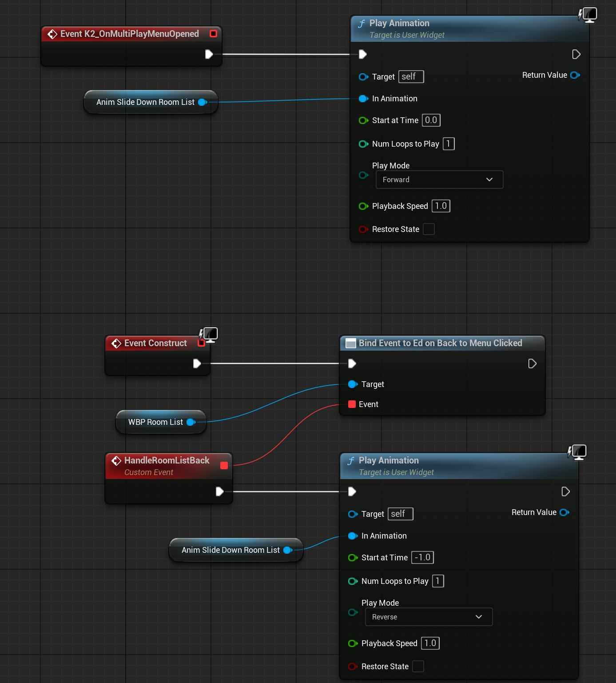Click exec output pin of K2_OnMultiPlayMenuOpened event
The width and height of the screenshot is (616, 683).
209,54
